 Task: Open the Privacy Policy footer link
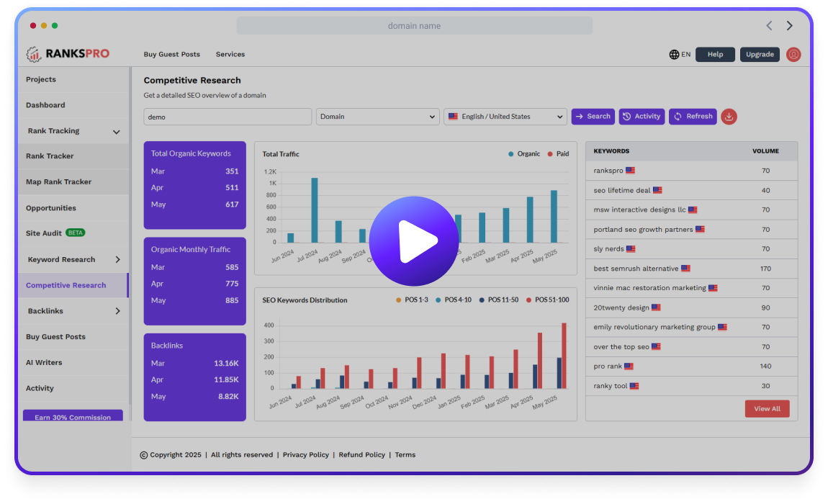(305, 455)
